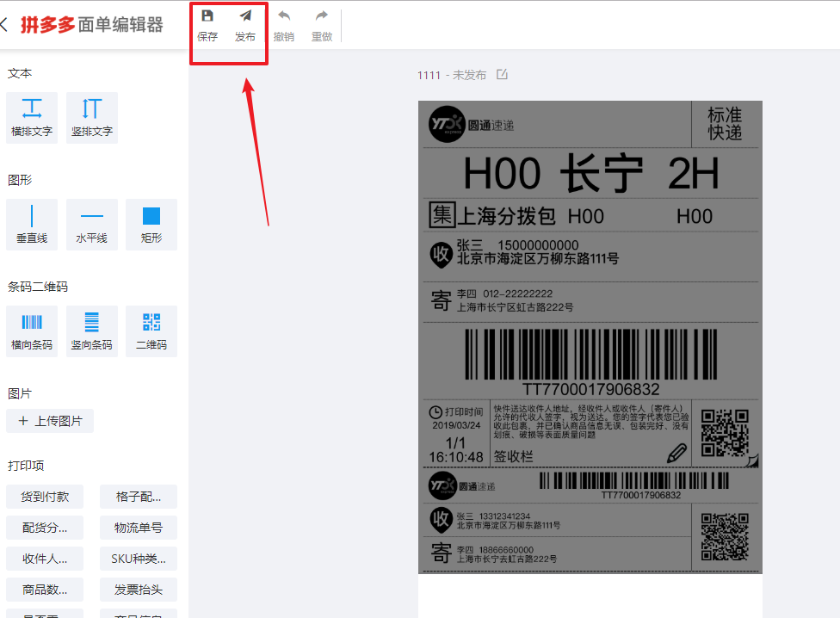This screenshot has height=618, width=840.
Task: Add 物流单号 print item
Action: point(139,528)
